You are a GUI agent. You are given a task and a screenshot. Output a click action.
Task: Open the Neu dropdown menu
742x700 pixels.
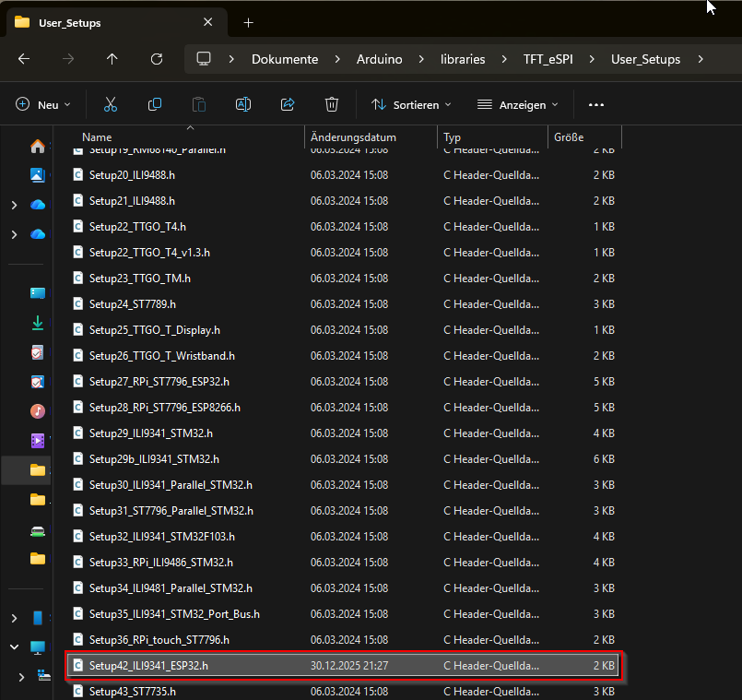click(x=43, y=105)
